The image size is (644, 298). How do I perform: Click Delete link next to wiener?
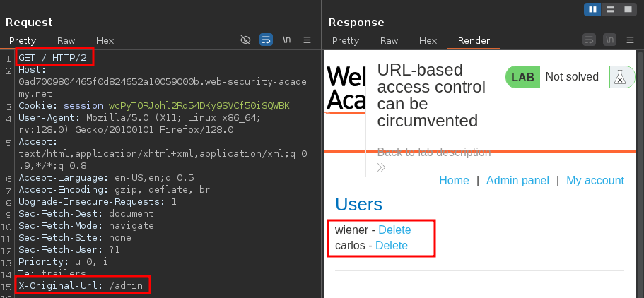(x=394, y=230)
